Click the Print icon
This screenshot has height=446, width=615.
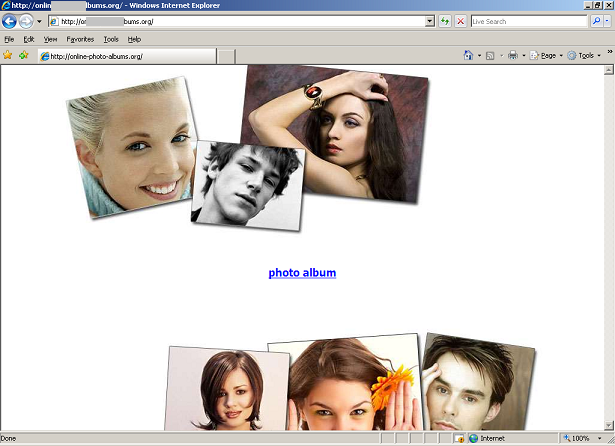pos(513,55)
